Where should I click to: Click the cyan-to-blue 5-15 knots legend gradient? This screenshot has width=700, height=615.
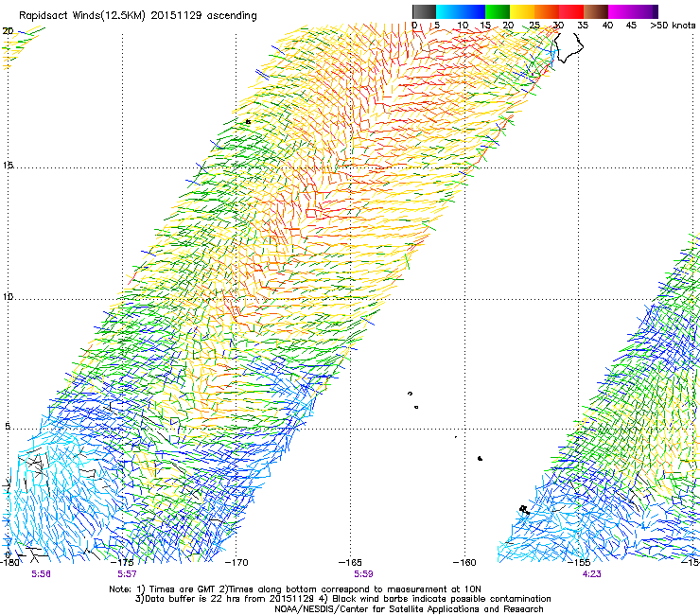click(x=461, y=11)
